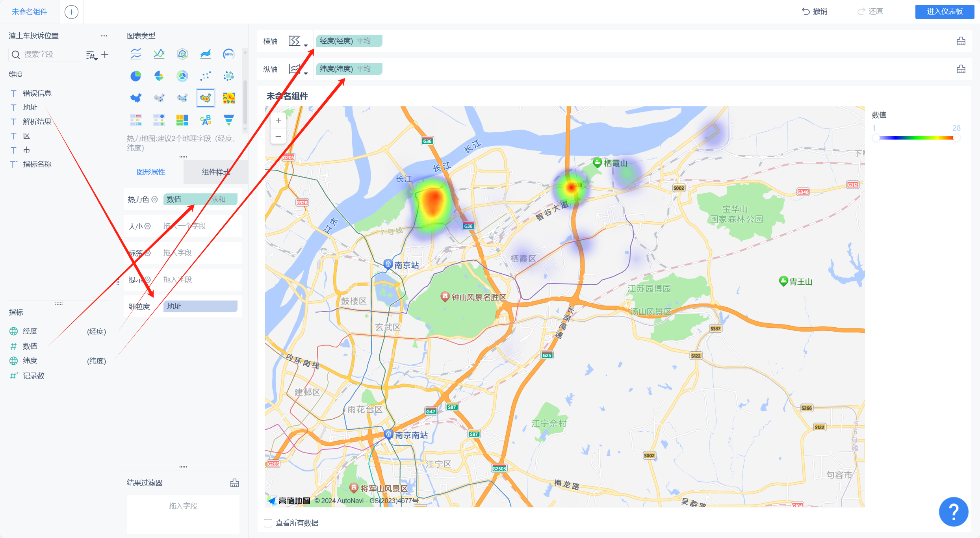Image resolution: width=980 pixels, height=538 pixels.
Task: Pick the pie chart type icon
Action: [x=135, y=76]
